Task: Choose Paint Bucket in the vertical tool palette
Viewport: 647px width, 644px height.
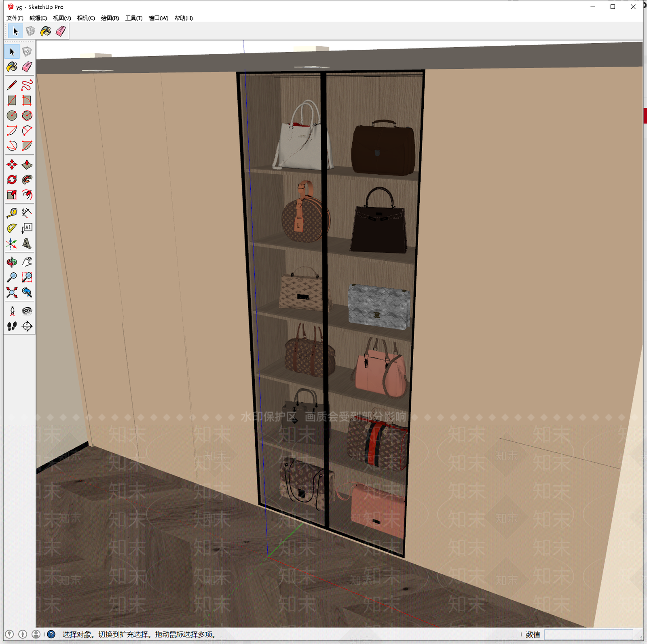Action: (x=12, y=67)
